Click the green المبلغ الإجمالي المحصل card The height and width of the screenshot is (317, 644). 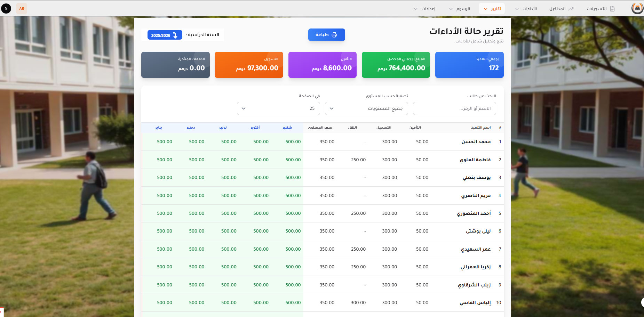[x=396, y=65]
